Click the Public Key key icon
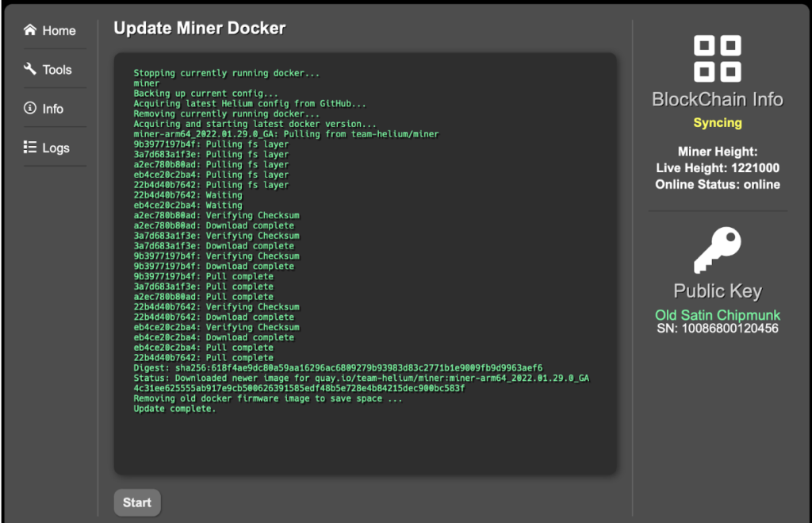 point(717,250)
